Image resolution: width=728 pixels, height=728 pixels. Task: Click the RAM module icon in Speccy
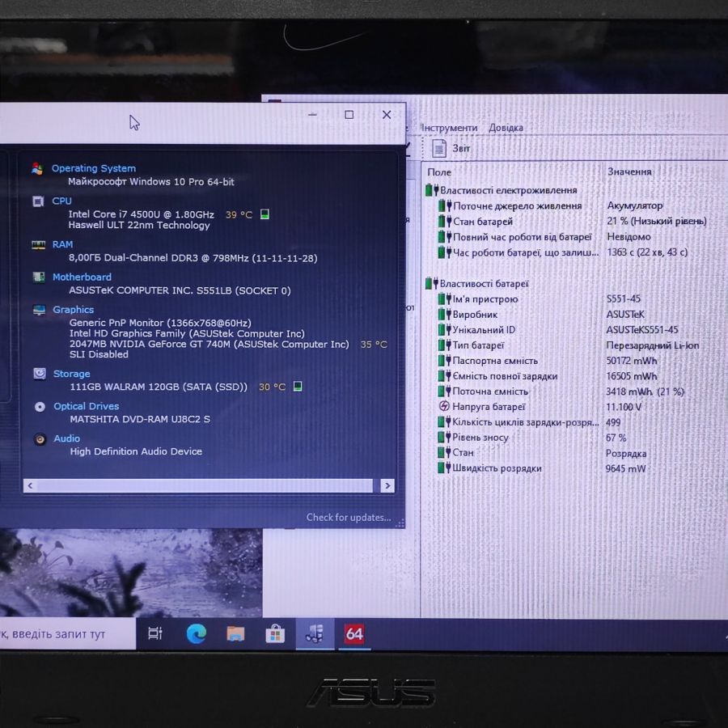(38, 244)
